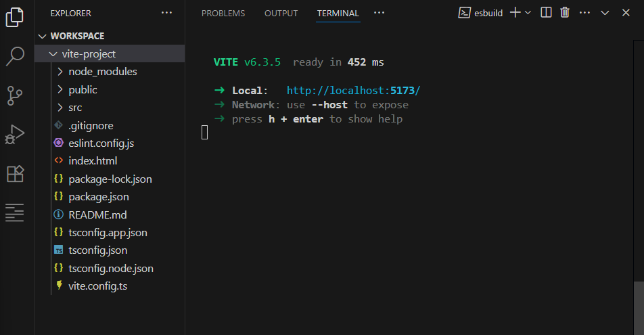644x335 pixels.
Task: Open terminal panel more actions ellipsis
Action: pos(584,13)
